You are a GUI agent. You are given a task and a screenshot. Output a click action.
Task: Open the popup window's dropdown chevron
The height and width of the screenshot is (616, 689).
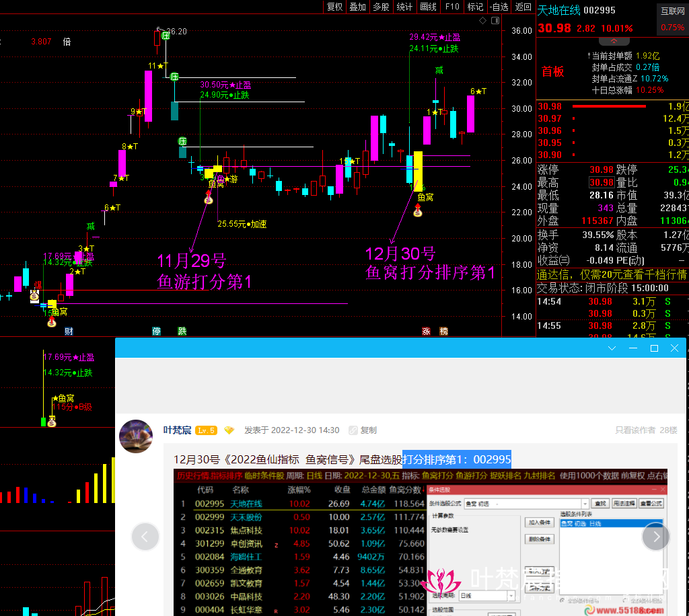click(612, 348)
